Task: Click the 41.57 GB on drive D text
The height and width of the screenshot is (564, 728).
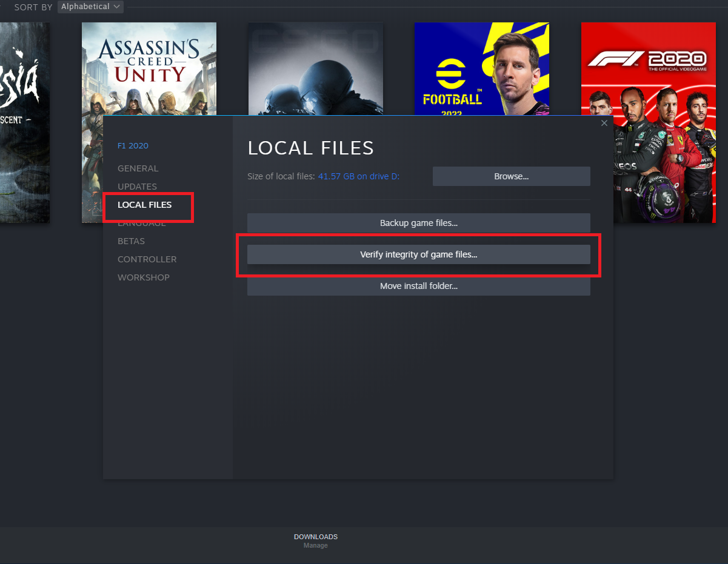Action: coord(359,176)
